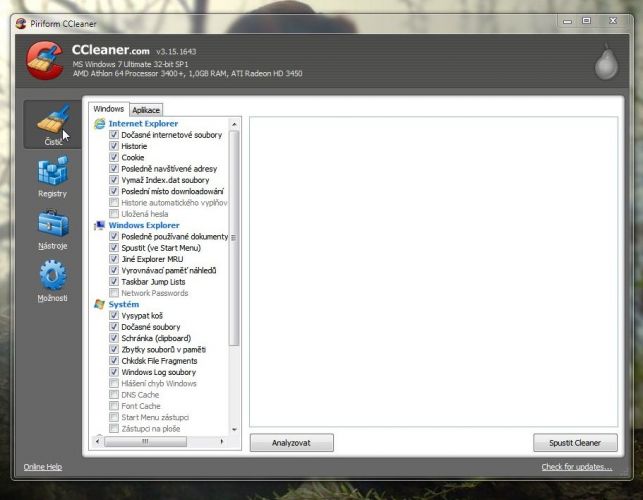Screen dimensions: 643x500
Task: Uncheck Posledně používané dokumenty
Action: coord(114,236)
